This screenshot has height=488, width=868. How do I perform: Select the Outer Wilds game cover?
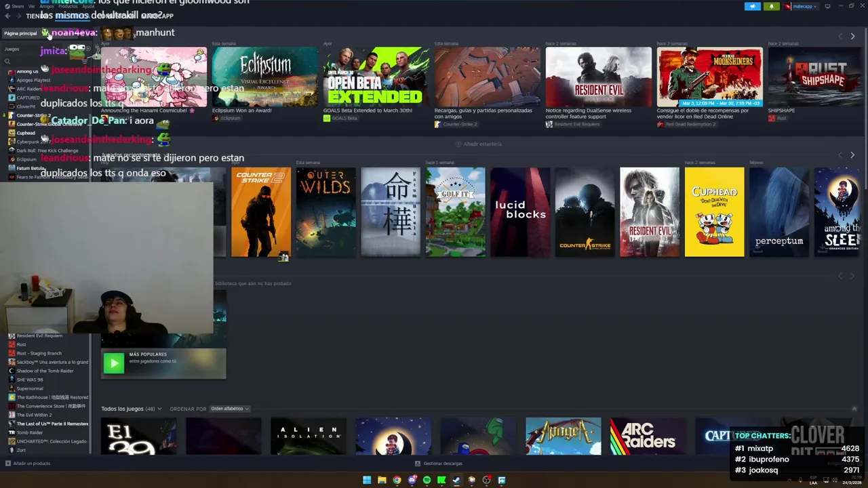(326, 212)
